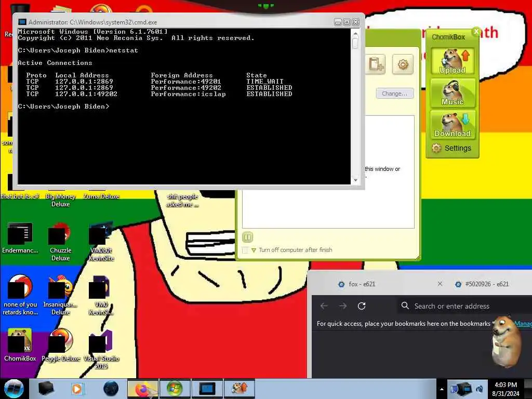Click scroll up arrow in cmd window

(355, 34)
